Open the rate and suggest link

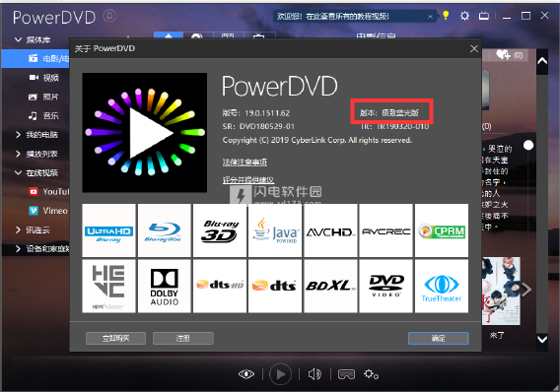coord(248,180)
